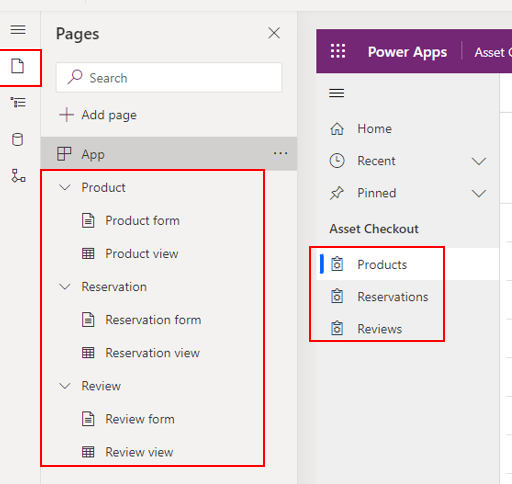Click the Reservation form document icon
512x484 pixels.
pyautogui.click(x=88, y=320)
